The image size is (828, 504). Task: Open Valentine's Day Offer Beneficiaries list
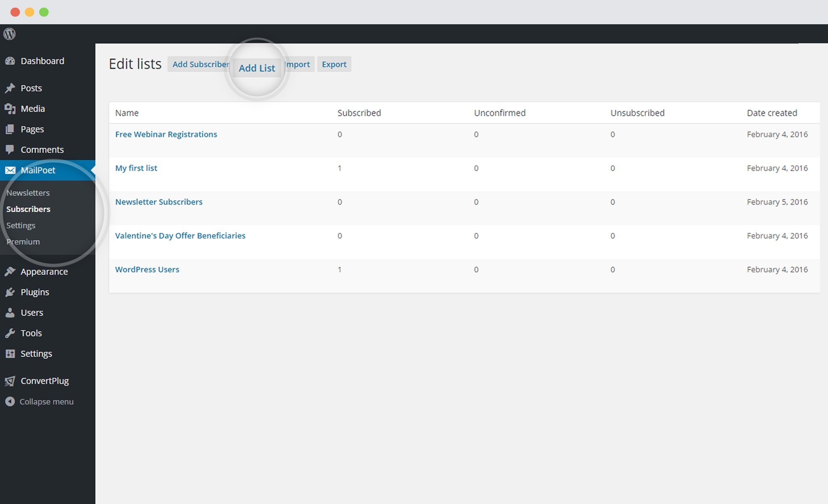tap(180, 236)
